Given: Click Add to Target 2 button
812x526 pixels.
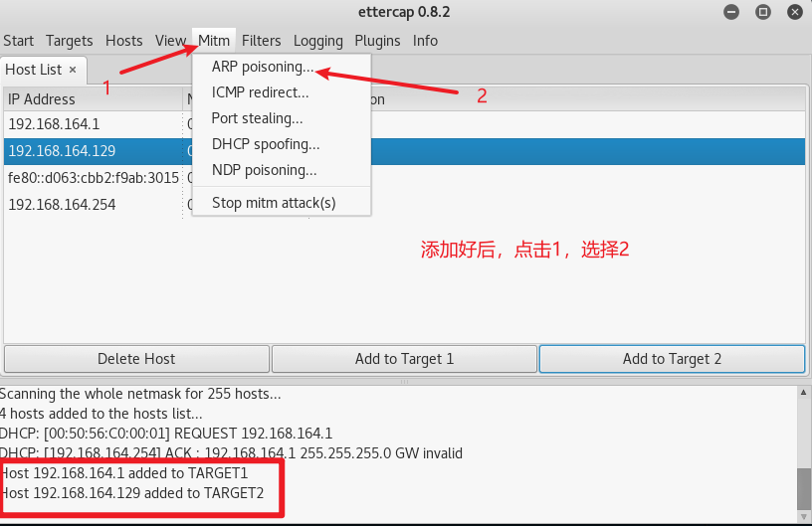Looking at the screenshot, I should [672, 359].
